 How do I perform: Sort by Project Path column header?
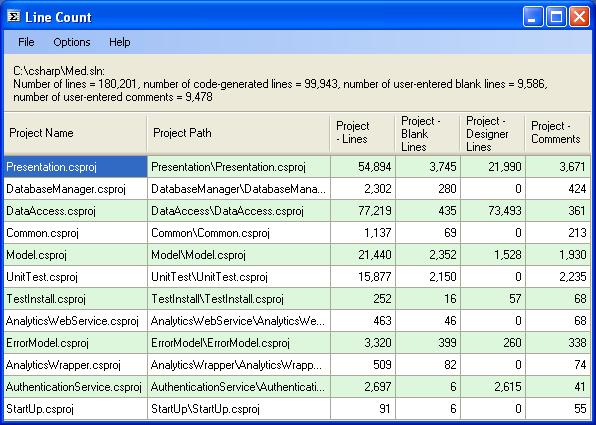coord(238,133)
